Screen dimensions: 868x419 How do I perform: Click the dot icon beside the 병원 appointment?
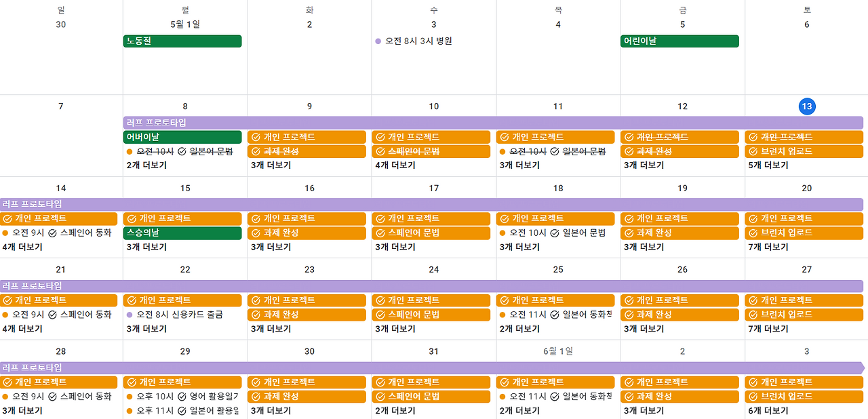(x=377, y=41)
